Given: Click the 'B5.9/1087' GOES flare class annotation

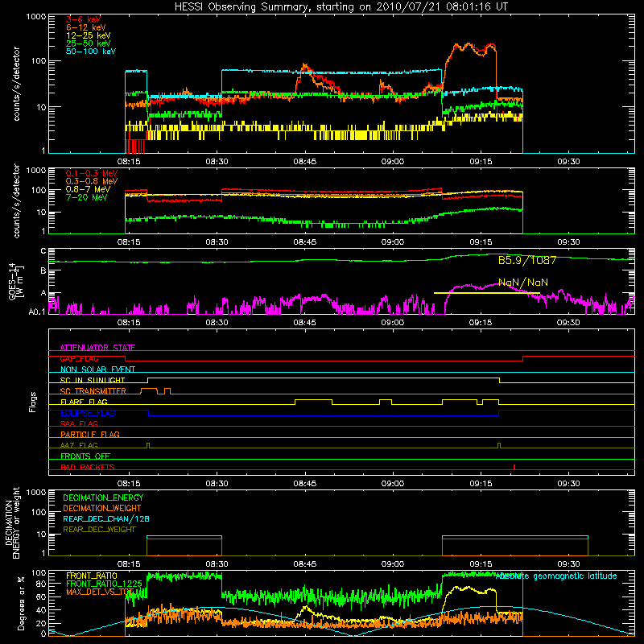Looking at the screenshot, I should tap(527, 260).
